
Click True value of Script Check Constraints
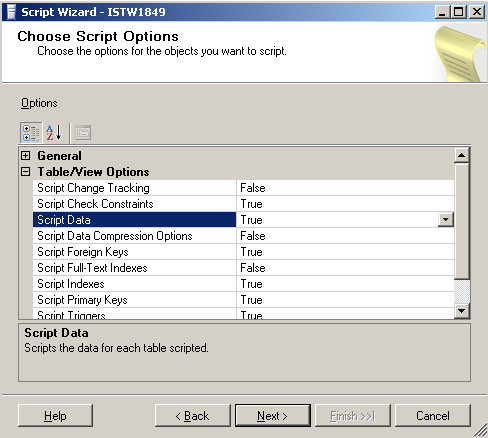(x=345, y=204)
